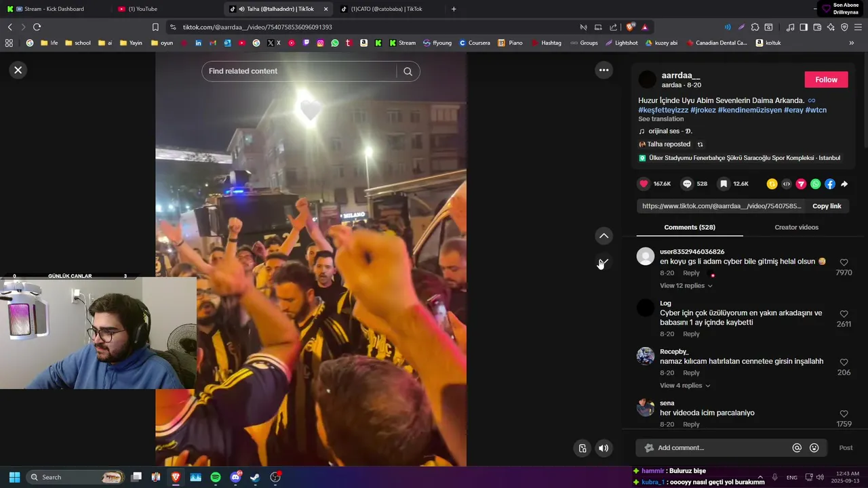Open the Lightshot bookmark
The image size is (868, 488).
(x=621, y=43)
